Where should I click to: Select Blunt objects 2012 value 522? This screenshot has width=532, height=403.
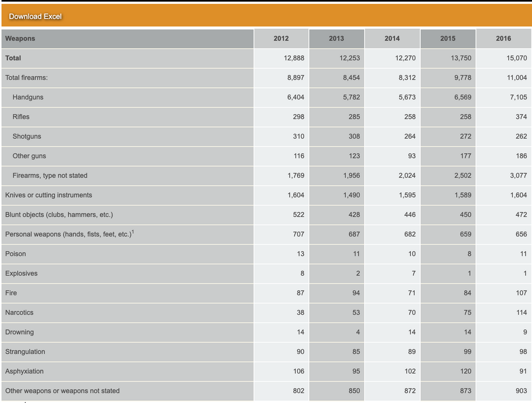click(x=299, y=215)
